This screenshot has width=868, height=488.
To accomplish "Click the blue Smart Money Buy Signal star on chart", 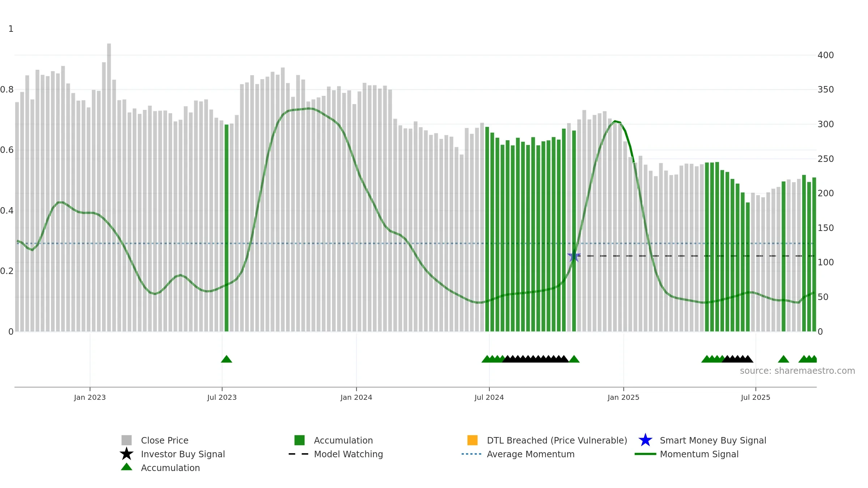I will [x=574, y=256].
